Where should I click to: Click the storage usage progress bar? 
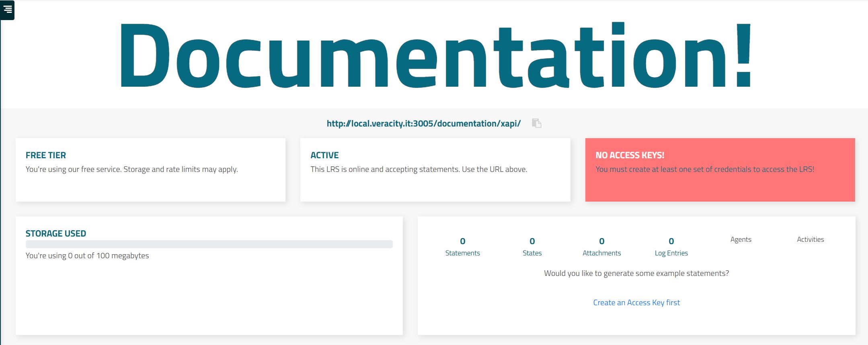pyautogui.click(x=209, y=244)
